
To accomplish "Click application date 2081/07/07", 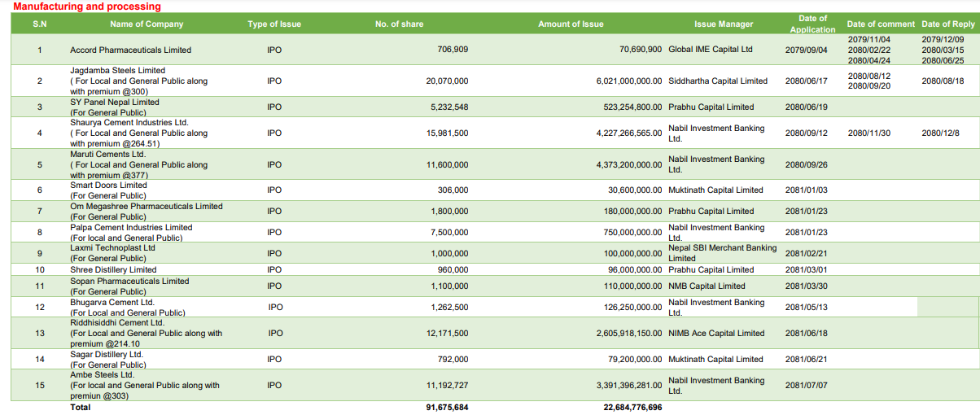I will click(x=806, y=385).
